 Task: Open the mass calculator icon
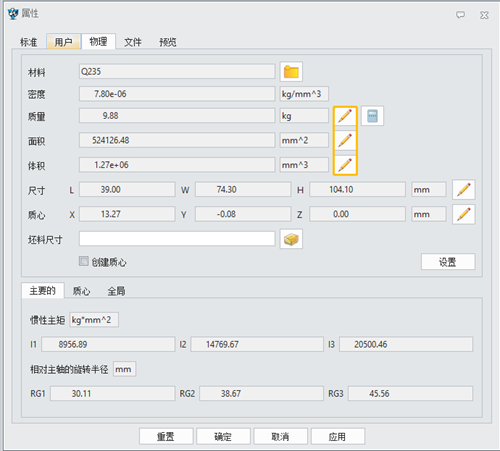pos(372,116)
